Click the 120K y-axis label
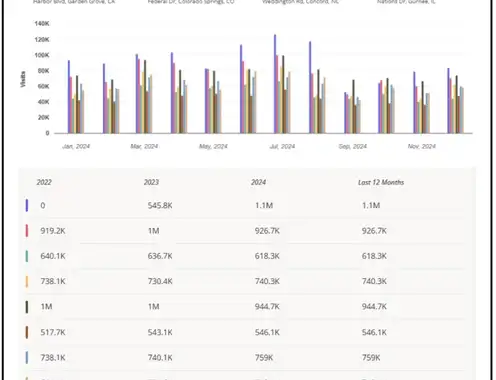 click(x=42, y=40)
